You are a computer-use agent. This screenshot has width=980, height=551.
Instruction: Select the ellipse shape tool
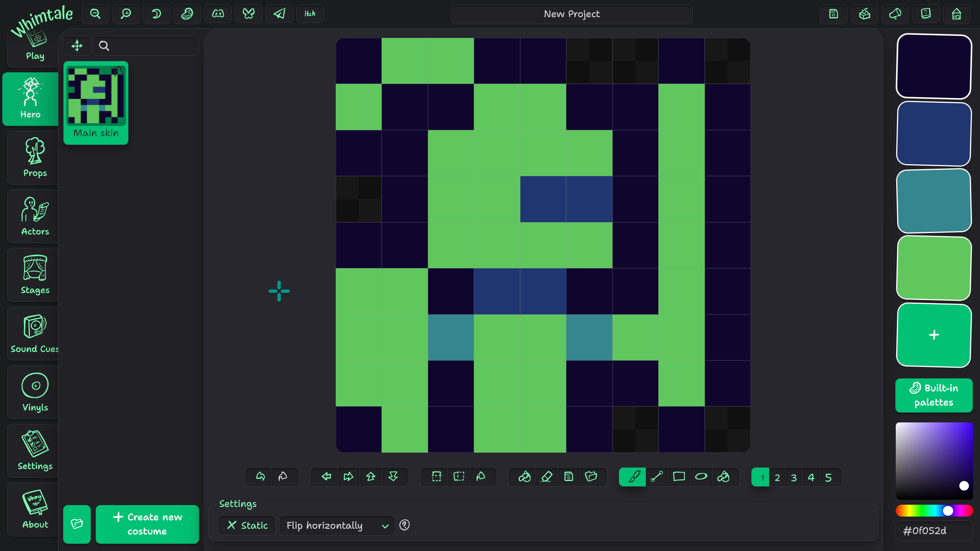click(701, 477)
